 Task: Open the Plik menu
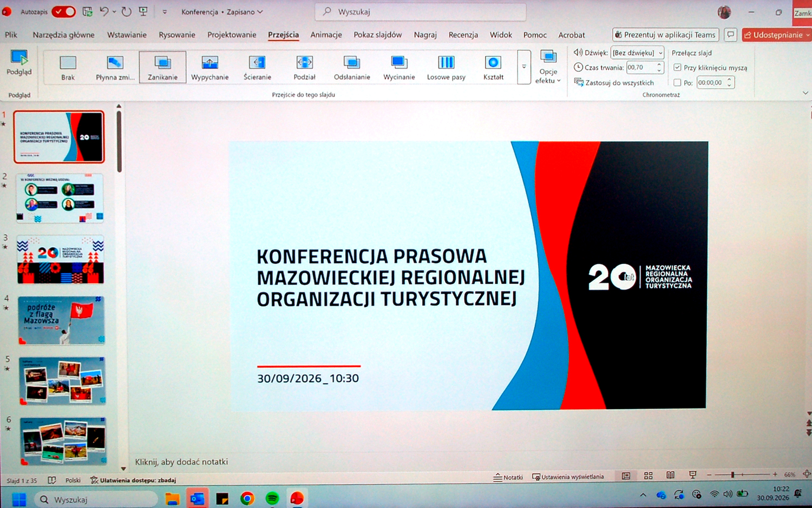[11, 35]
